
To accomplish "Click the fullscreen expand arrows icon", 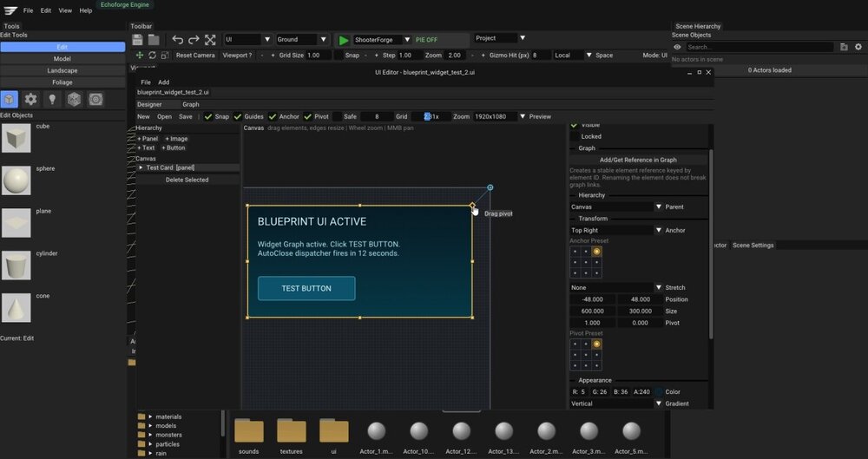I will point(210,40).
